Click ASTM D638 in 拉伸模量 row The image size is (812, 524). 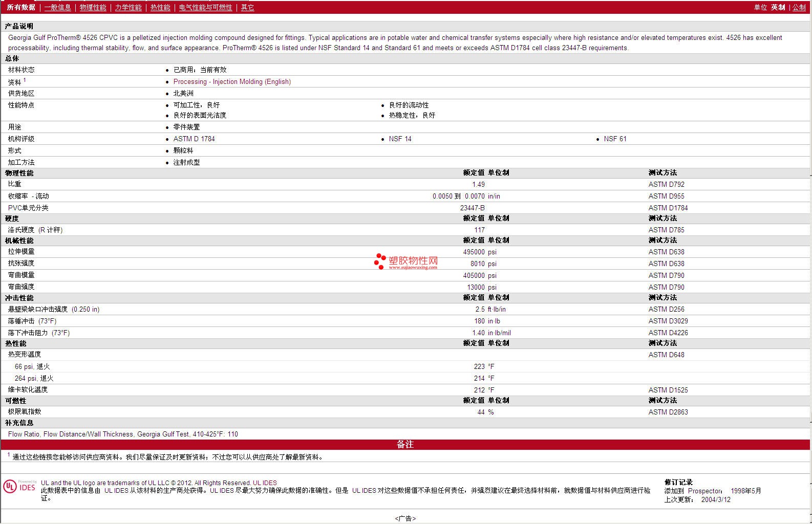pos(666,252)
